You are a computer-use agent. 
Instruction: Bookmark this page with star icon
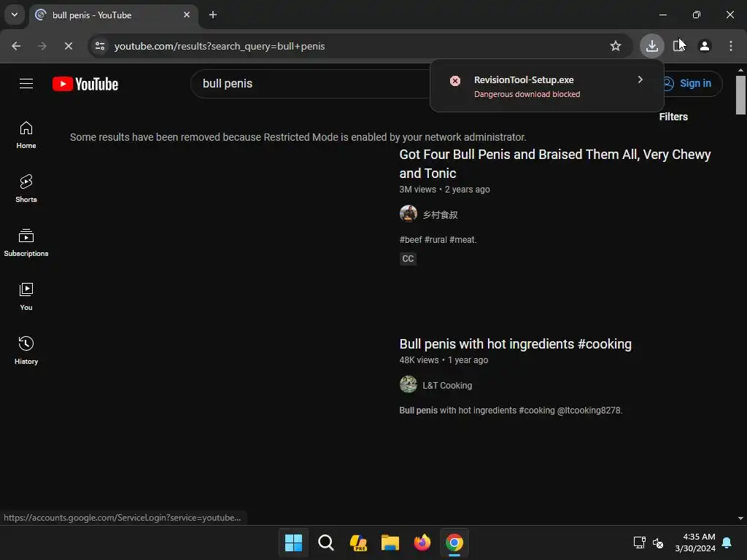(x=616, y=46)
